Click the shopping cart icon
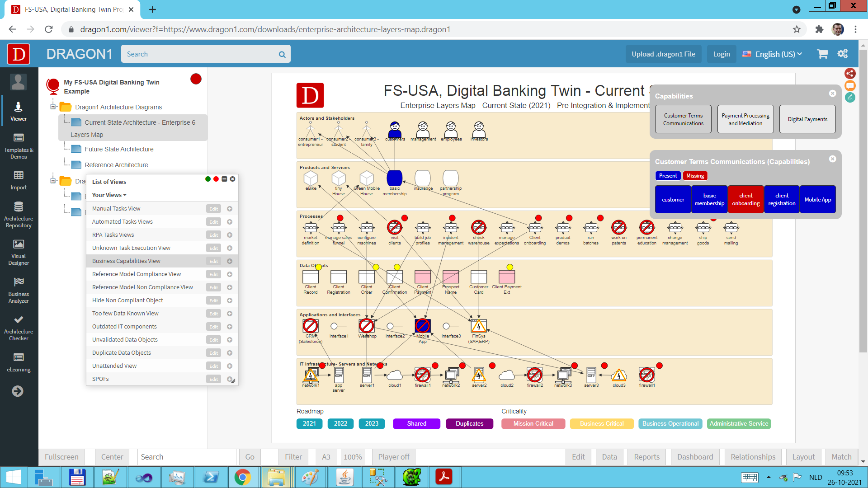 coord(822,54)
